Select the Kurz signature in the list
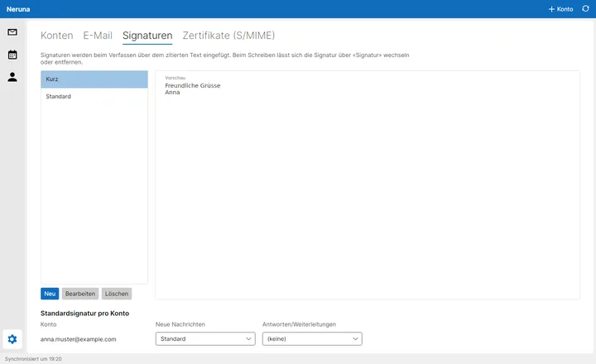This screenshot has width=596, height=364. coord(94,79)
